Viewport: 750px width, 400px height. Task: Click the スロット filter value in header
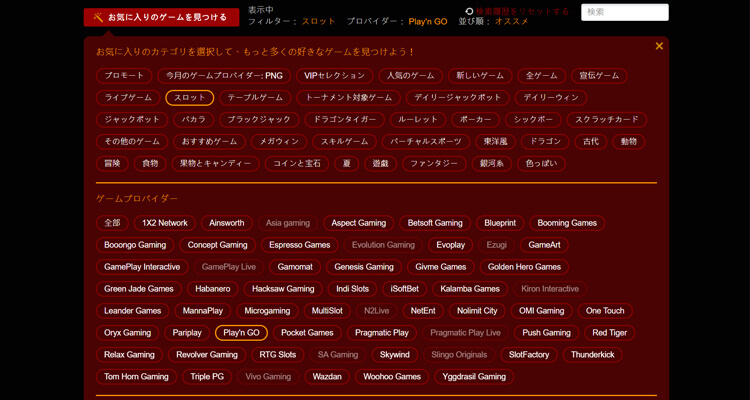click(319, 22)
